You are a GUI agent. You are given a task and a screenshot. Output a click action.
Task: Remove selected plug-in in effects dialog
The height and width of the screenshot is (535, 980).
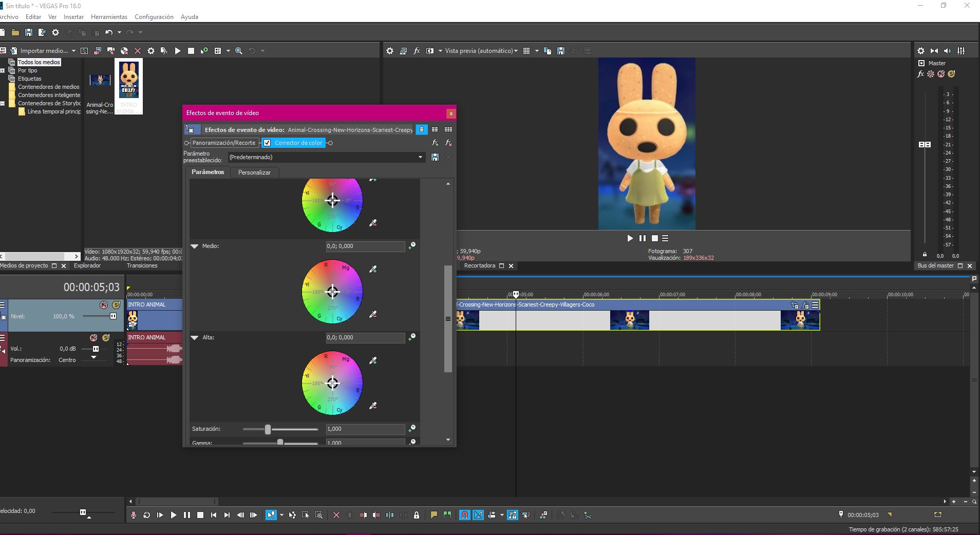tap(448, 143)
